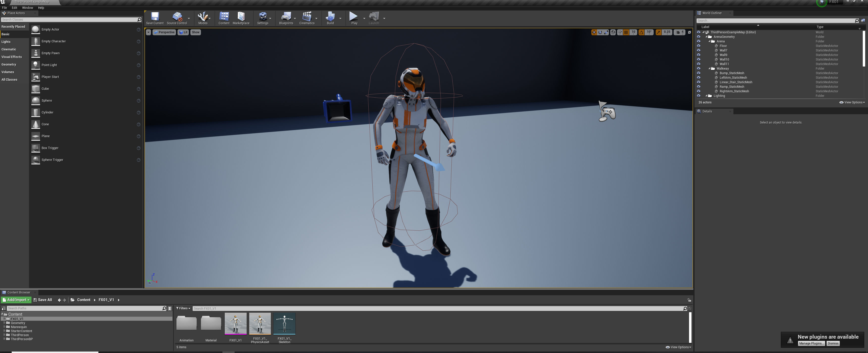868x353 pixels.
Task: Open Filters dropdown in Content Browser
Action: pos(183,308)
